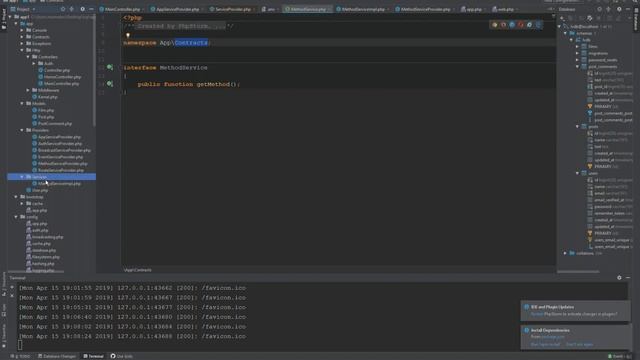Expand collations node in Database tree
The width and height of the screenshot is (640, 360).
(565, 253)
